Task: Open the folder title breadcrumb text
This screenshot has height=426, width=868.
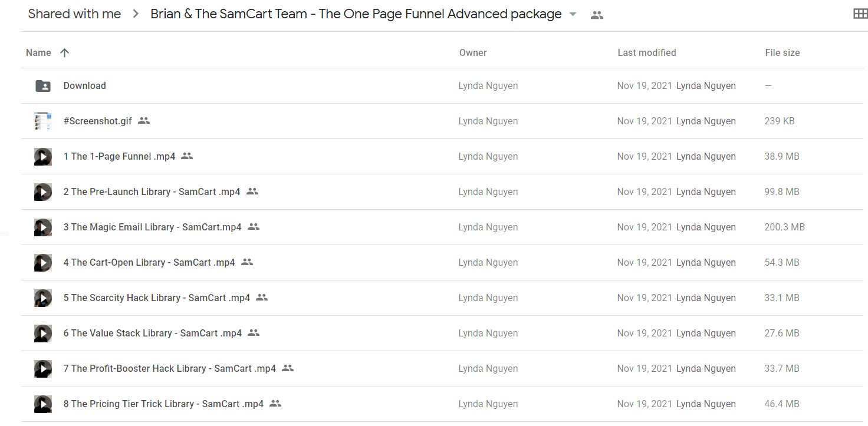Action: 356,14
